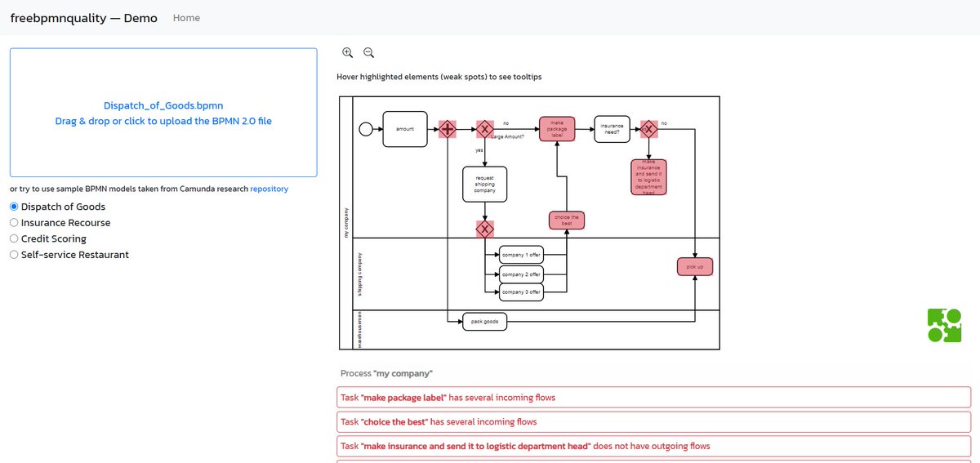Viewport: 980px width, 463px height.
Task: Zoom out of the BPMN diagram
Action: (x=368, y=52)
